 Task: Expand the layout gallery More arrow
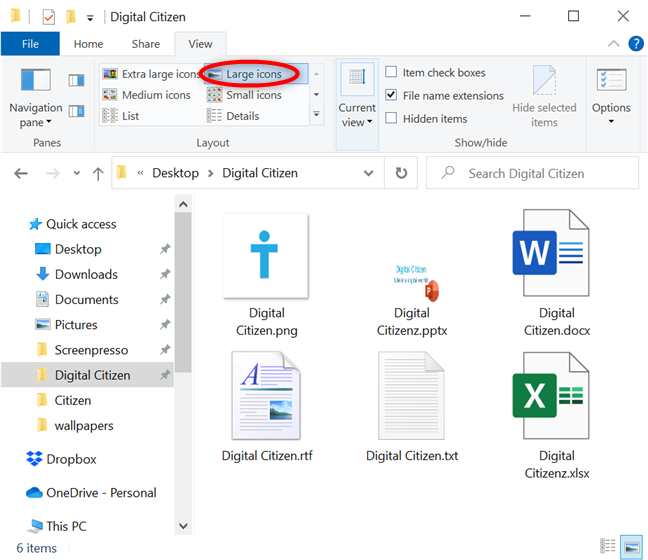coord(316,114)
